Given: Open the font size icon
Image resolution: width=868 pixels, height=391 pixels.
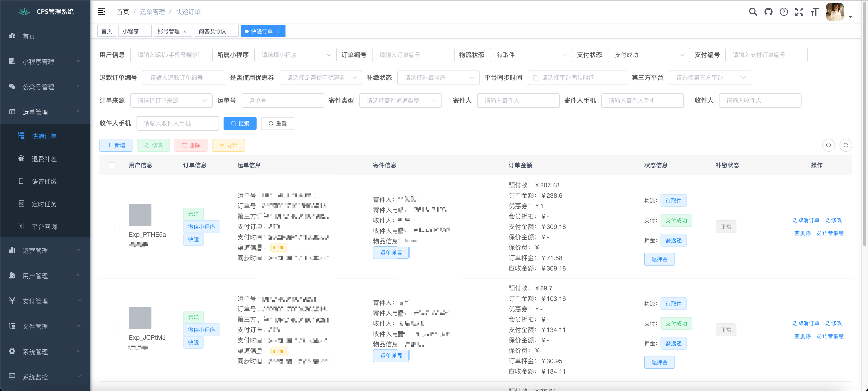Looking at the screenshot, I should 814,12.
